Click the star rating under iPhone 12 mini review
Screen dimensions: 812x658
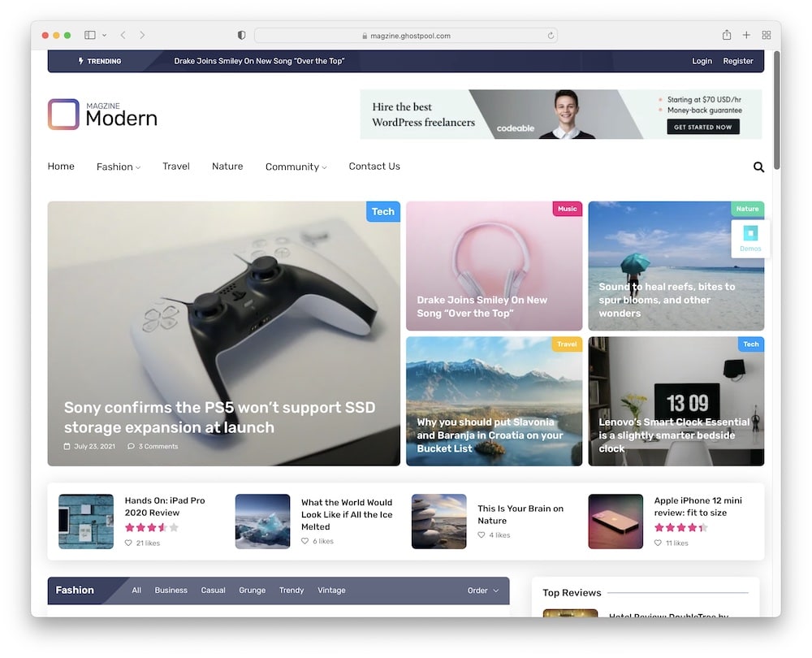[681, 527]
